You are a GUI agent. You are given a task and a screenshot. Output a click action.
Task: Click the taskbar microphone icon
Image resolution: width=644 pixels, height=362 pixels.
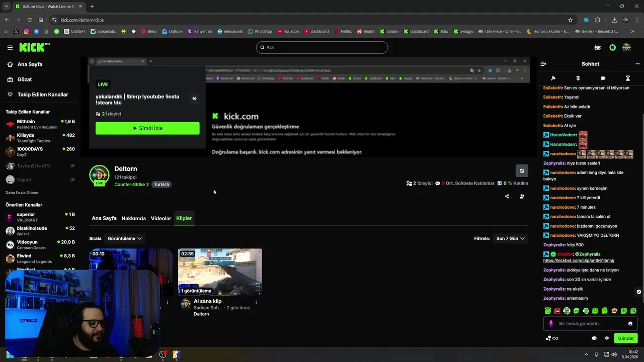pos(596,354)
